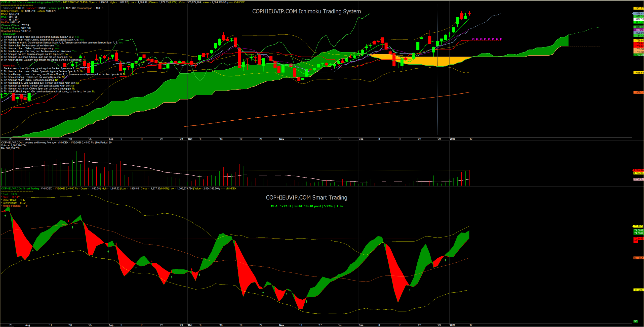The height and width of the screenshot is (327, 644).
Task: Click the 'Volume and Moving Average' panel header
Action: coord(40,143)
